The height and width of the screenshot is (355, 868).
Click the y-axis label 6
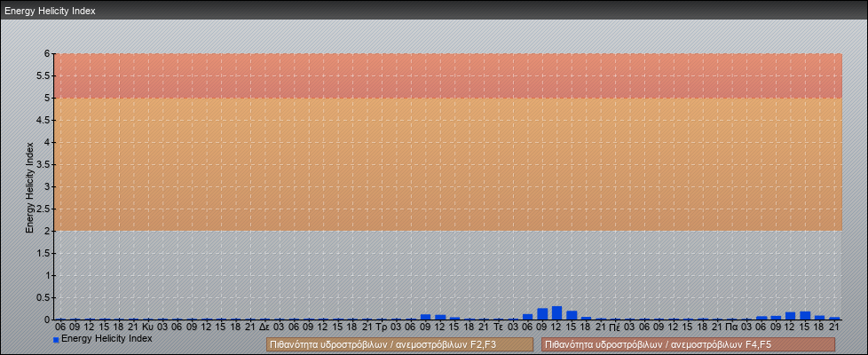tap(48, 54)
